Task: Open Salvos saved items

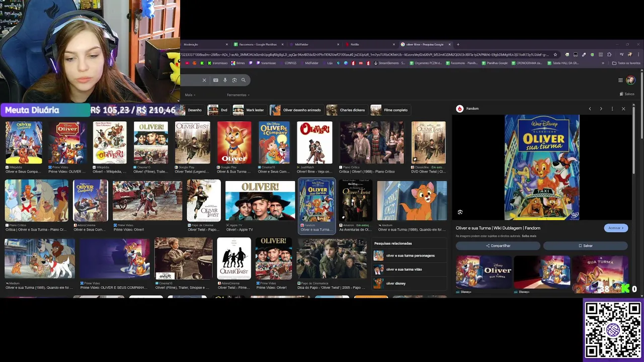Action: [627, 94]
